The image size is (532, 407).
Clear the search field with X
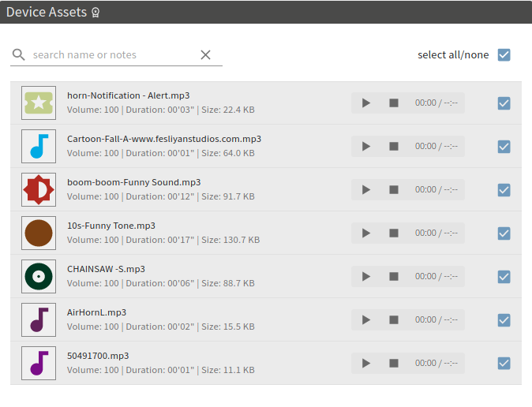click(205, 54)
